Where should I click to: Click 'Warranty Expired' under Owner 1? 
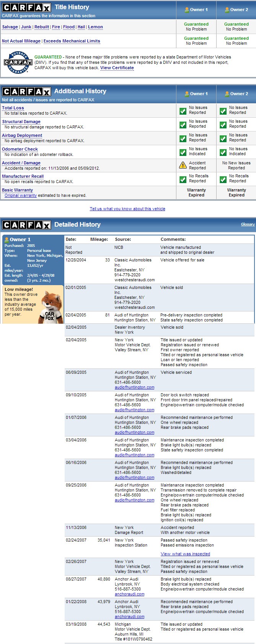(196, 193)
